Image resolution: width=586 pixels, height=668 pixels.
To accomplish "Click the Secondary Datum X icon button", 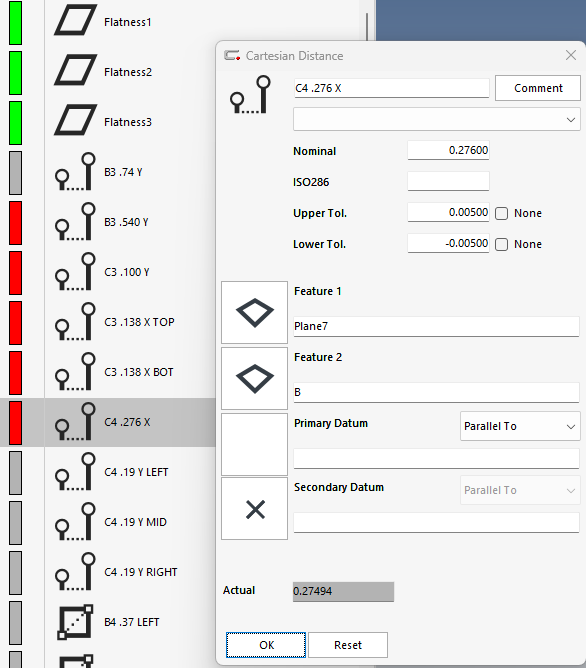I will coord(255,509).
